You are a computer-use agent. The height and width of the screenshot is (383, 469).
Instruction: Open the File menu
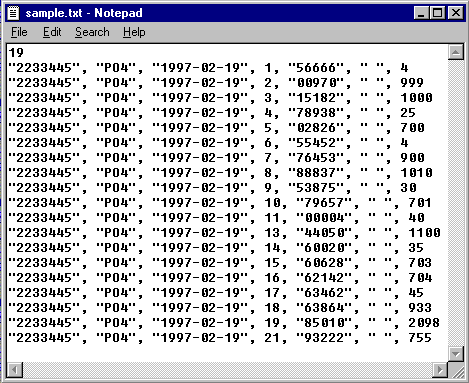(x=19, y=32)
